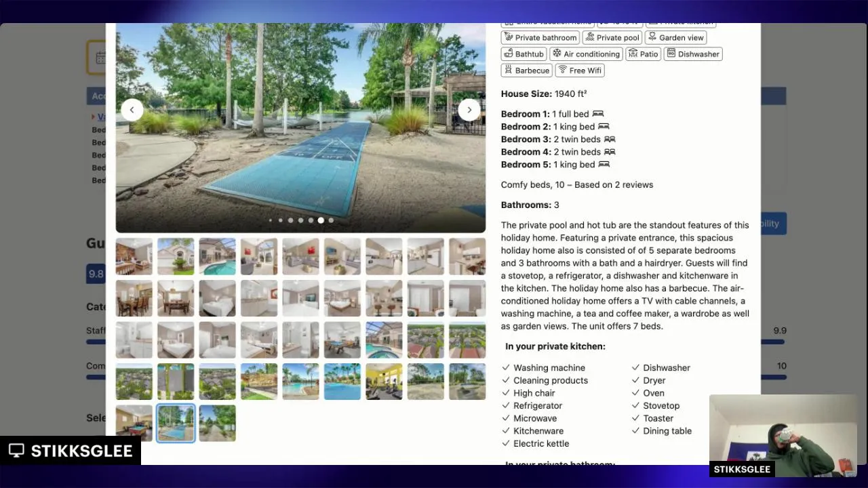This screenshot has height=488, width=868.
Task: Click the checkmark beside Dryer
Action: [x=635, y=380]
